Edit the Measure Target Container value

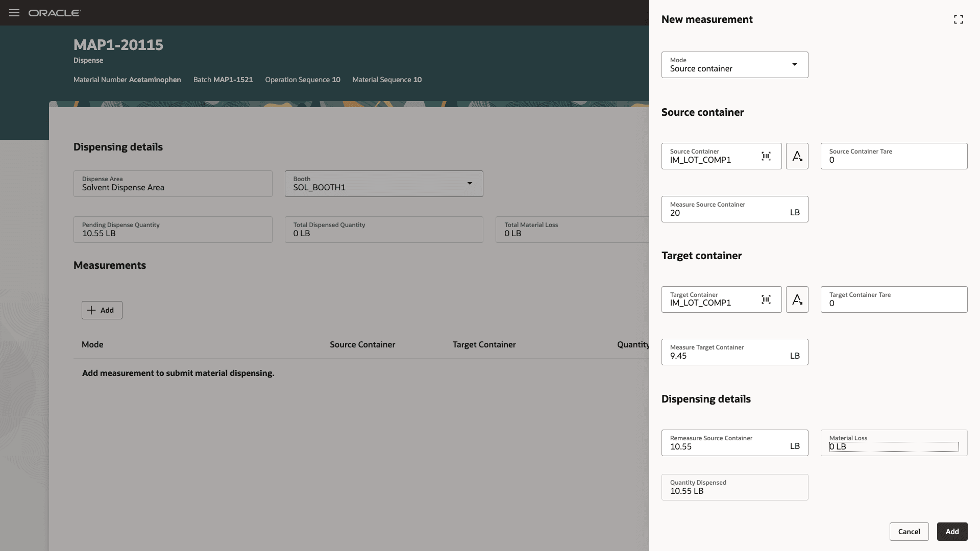point(735,352)
